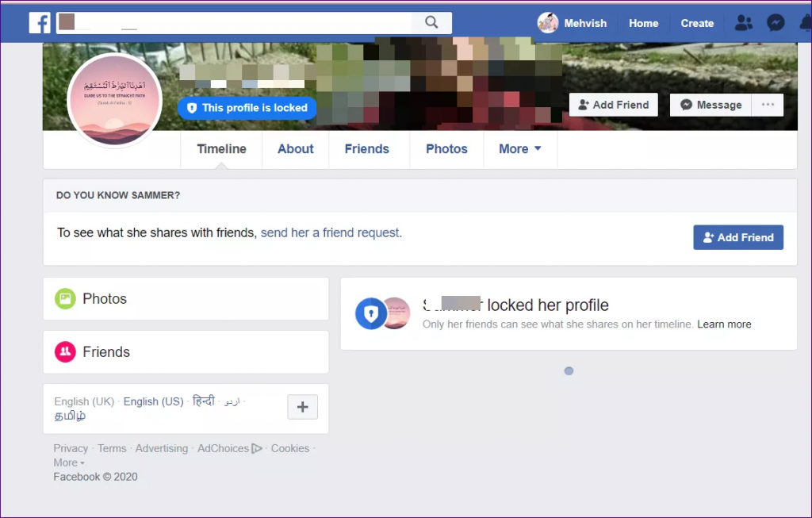This screenshot has width=812, height=518.
Task: Open the Friends tab
Action: [x=366, y=149]
